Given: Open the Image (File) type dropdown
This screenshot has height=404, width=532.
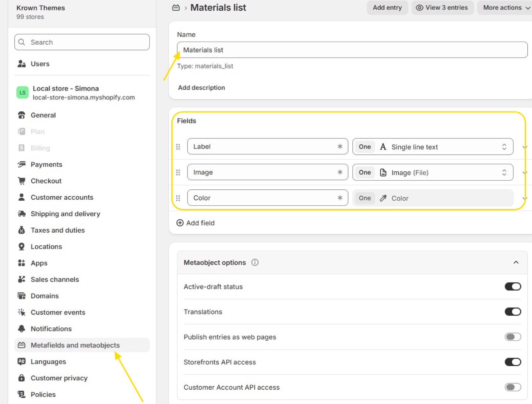Looking at the screenshot, I should pyautogui.click(x=433, y=172).
